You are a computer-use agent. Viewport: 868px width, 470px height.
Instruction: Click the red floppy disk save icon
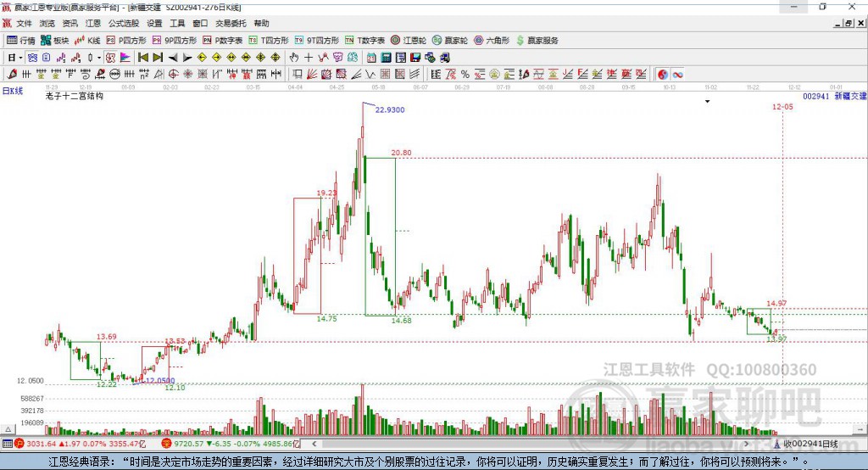coord(415,58)
